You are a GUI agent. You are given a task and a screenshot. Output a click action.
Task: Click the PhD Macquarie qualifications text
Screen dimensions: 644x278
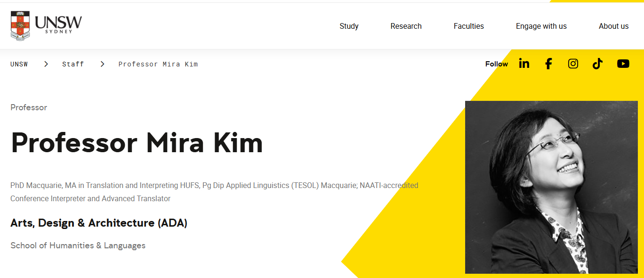click(214, 186)
